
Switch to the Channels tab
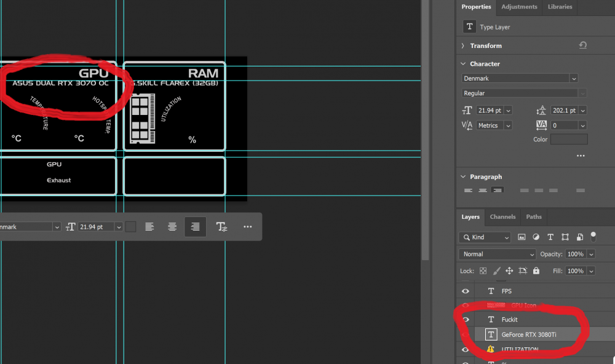click(502, 217)
